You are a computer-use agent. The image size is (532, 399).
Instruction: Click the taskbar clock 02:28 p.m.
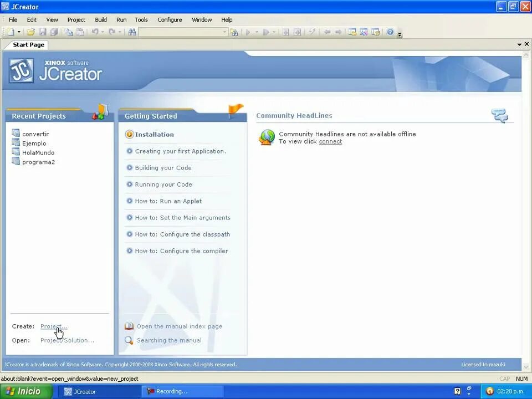[510, 392]
